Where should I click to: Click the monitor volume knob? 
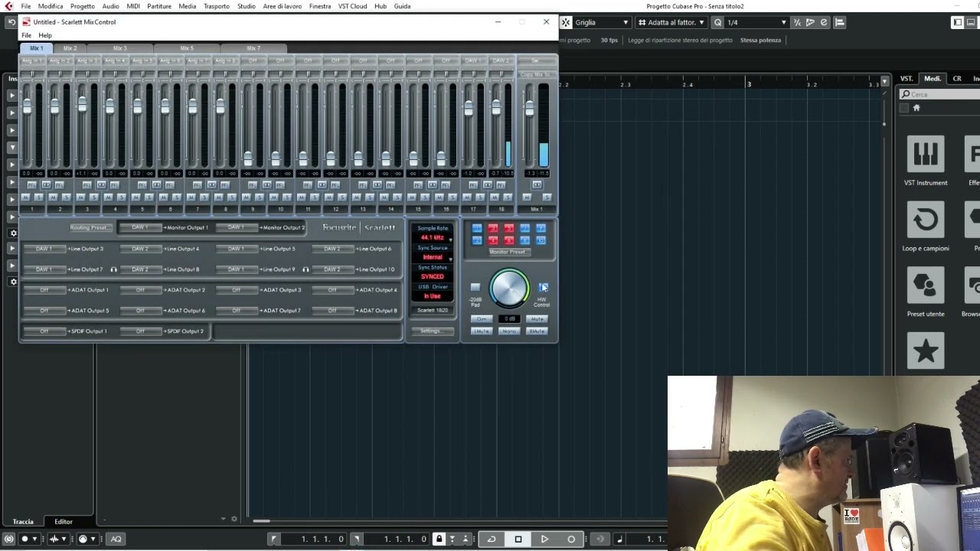click(509, 289)
